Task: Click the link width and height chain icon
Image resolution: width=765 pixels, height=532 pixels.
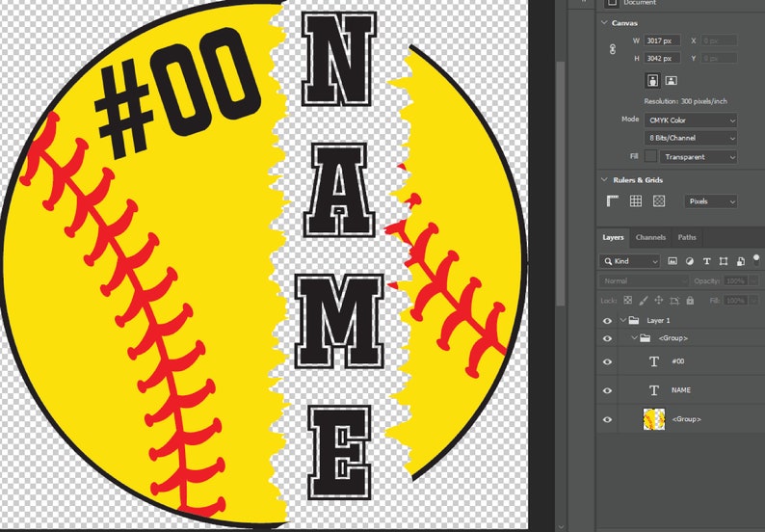Action: point(613,49)
